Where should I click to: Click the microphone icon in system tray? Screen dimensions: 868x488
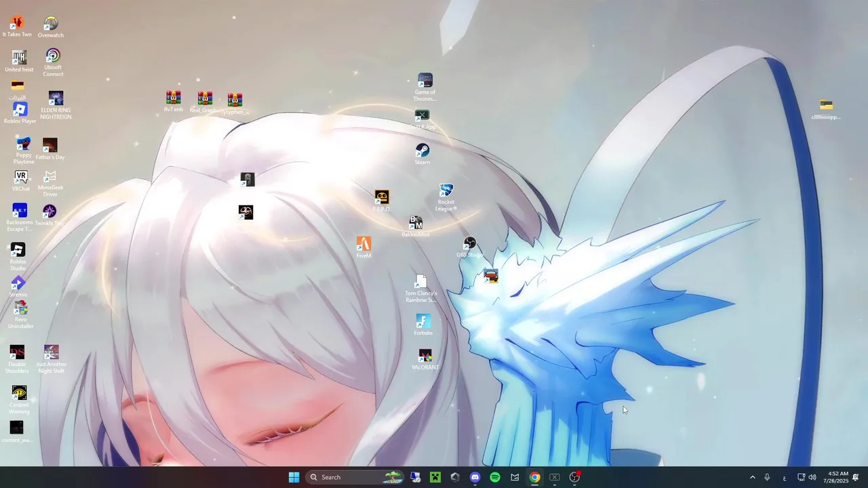(x=767, y=477)
